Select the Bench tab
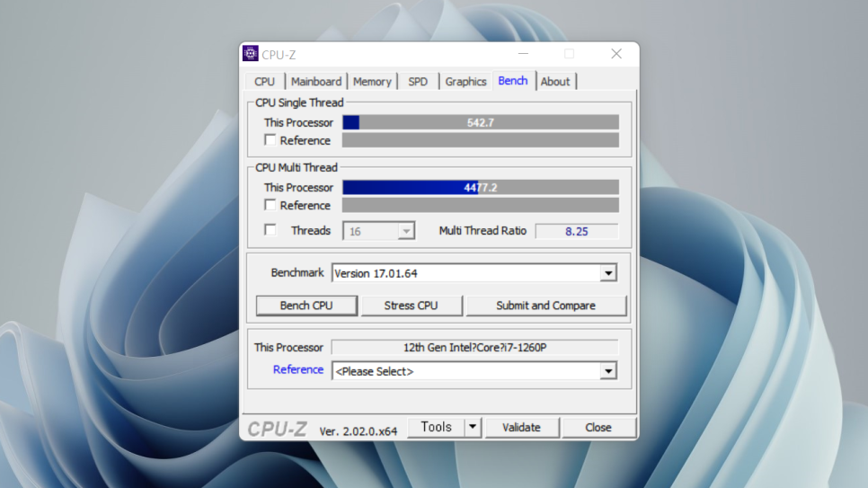This screenshot has width=868, height=488. click(x=513, y=81)
